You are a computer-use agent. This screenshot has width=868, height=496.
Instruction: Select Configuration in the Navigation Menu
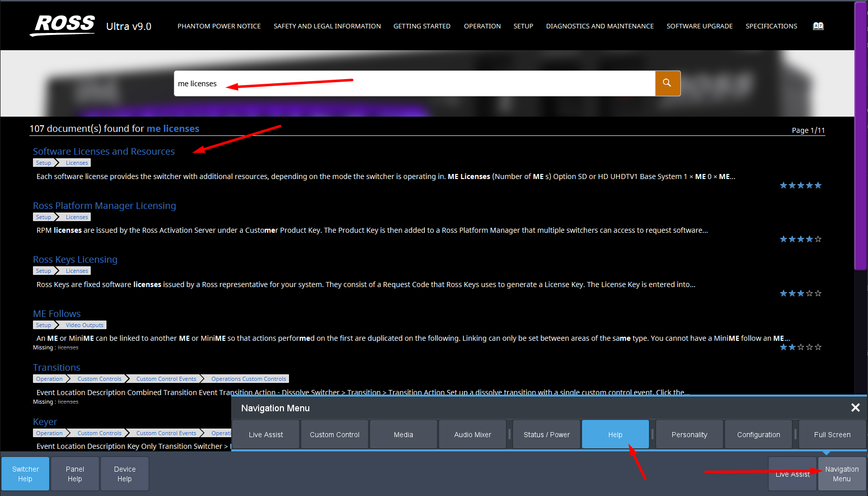pyautogui.click(x=758, y=435)
